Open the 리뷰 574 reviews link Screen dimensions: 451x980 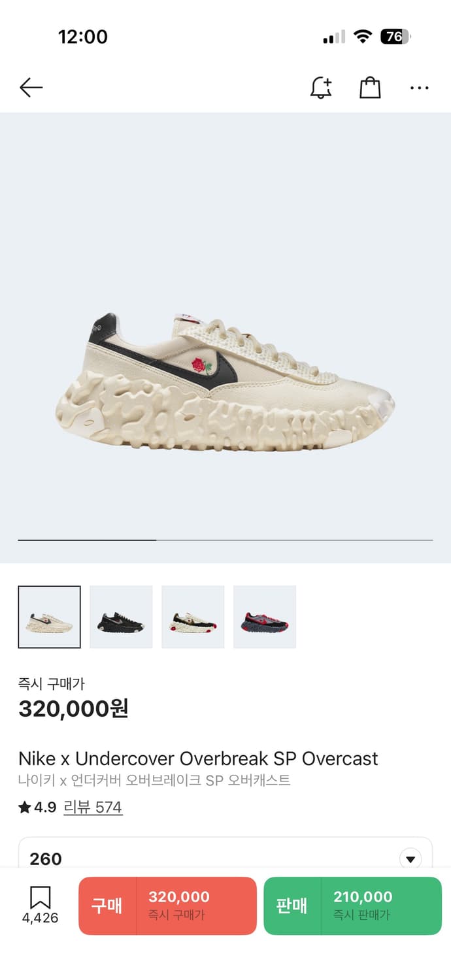tap(93, 808)
